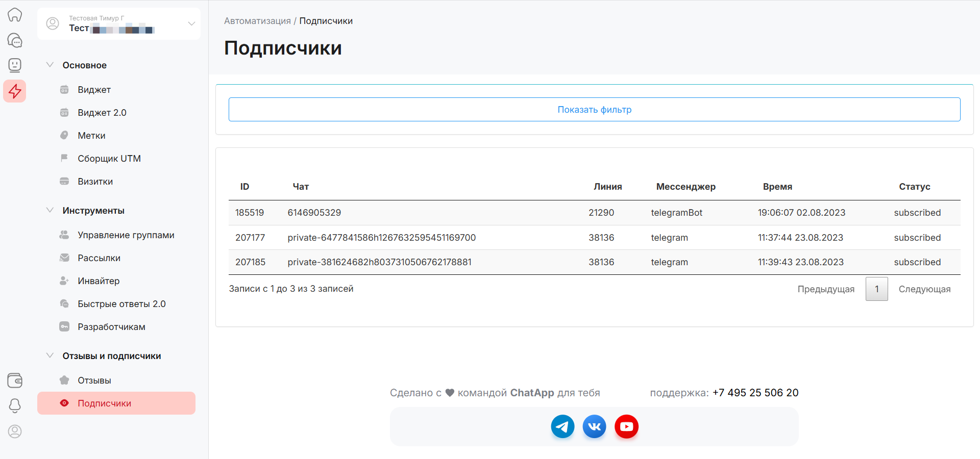Open the Сборщик UTM menu item
This screenshot has width=980, height=459.
[109, 159]
